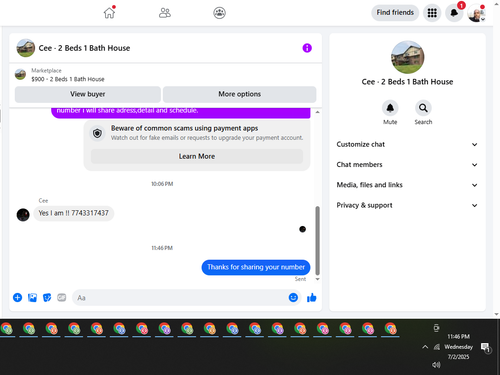
Task: Open the Friends icon in top navigation
Action: click(x=165, y=13)
